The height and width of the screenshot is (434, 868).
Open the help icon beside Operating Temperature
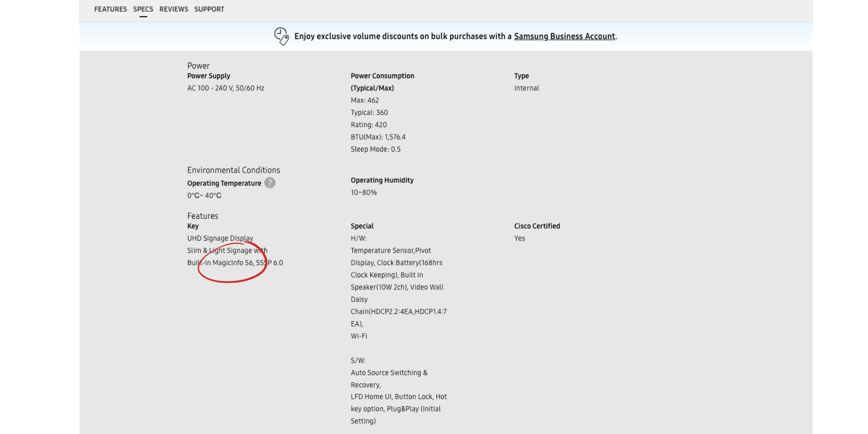click(x=270, y=183)
